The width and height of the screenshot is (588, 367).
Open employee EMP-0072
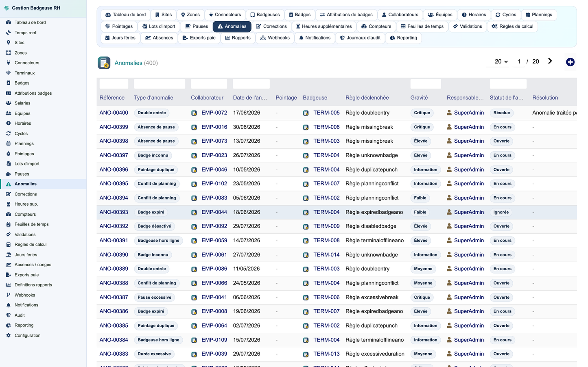tap(214, 113)
